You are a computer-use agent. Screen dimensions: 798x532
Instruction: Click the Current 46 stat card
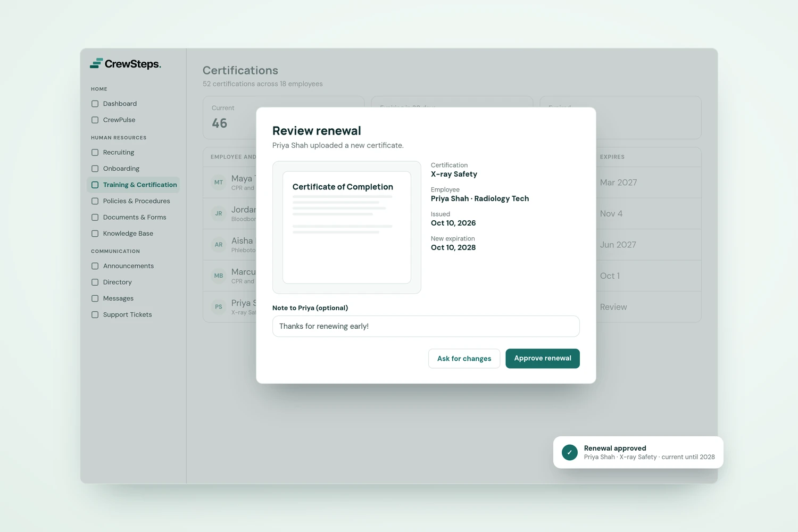click(284, 118)
